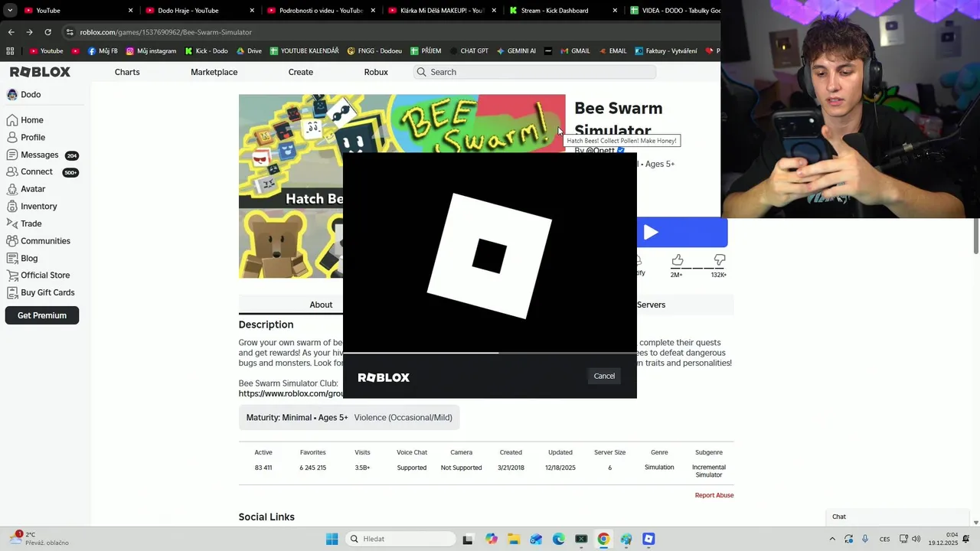Image resolution: width=980 pixels, height=551 pixels.
Task: Open Můj instagram bookmark
Action: pos(151,51)
